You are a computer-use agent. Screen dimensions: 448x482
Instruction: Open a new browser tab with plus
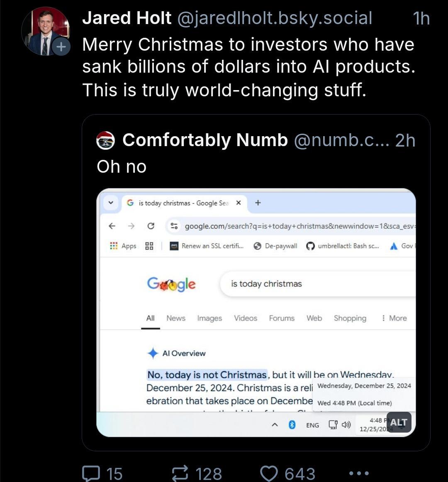pos(258,203)
